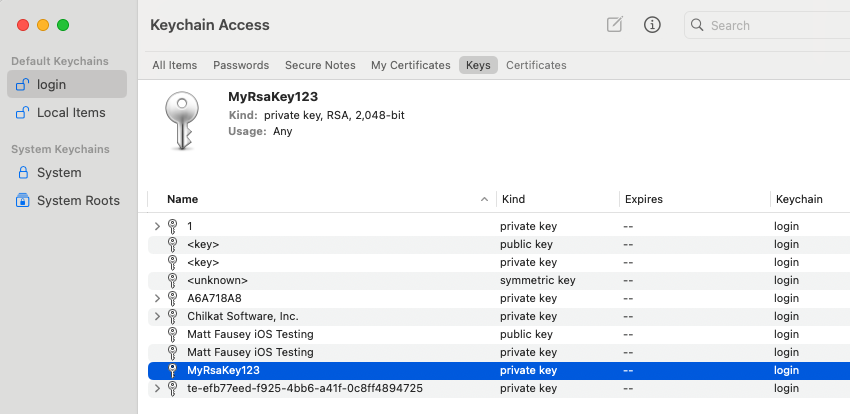Viewport: 850px width, 414px height.
Task: Click the key icon next to <unknown>
Action: click(172, 280)
